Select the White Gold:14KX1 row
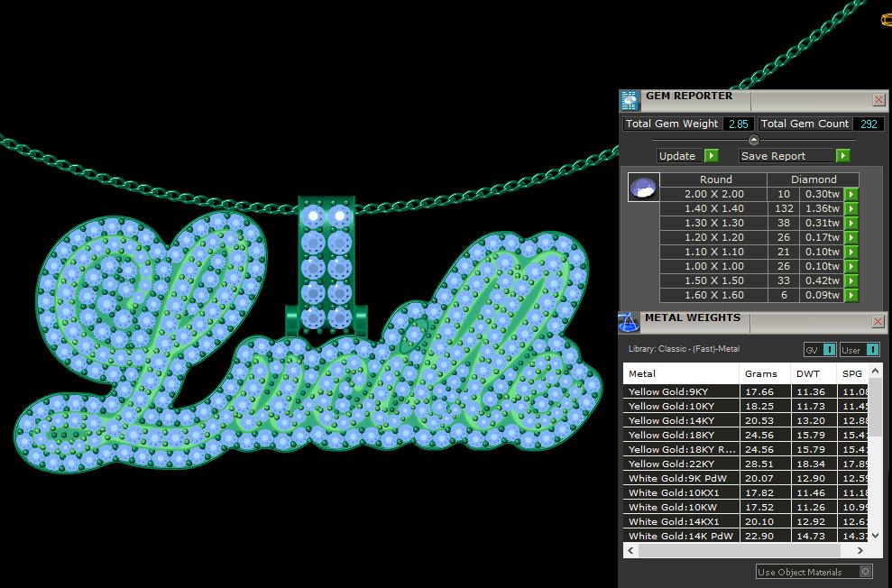The height and width of the screenshot is (588, 892). click(x=746, y=521)
